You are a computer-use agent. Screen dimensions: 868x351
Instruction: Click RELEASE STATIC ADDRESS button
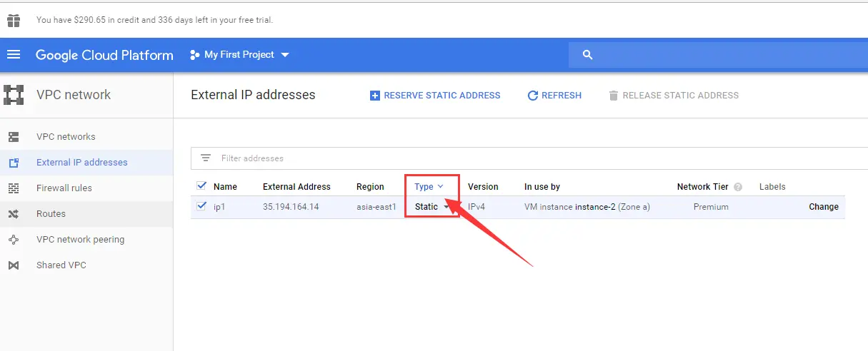674,96
